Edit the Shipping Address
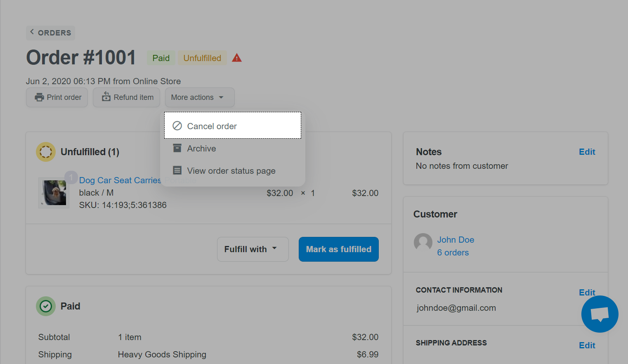628x364 pixels. click(x=587, y=345)
